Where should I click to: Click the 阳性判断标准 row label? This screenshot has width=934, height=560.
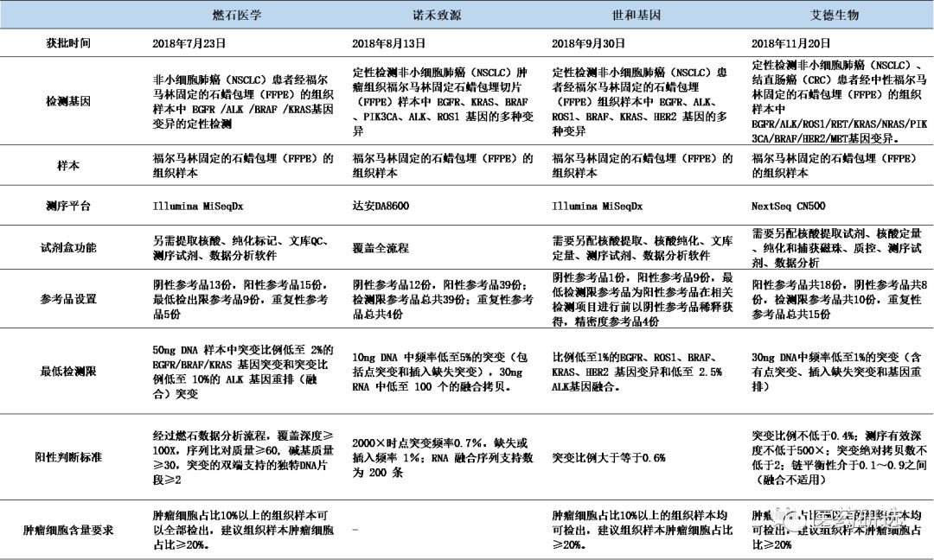70,457
